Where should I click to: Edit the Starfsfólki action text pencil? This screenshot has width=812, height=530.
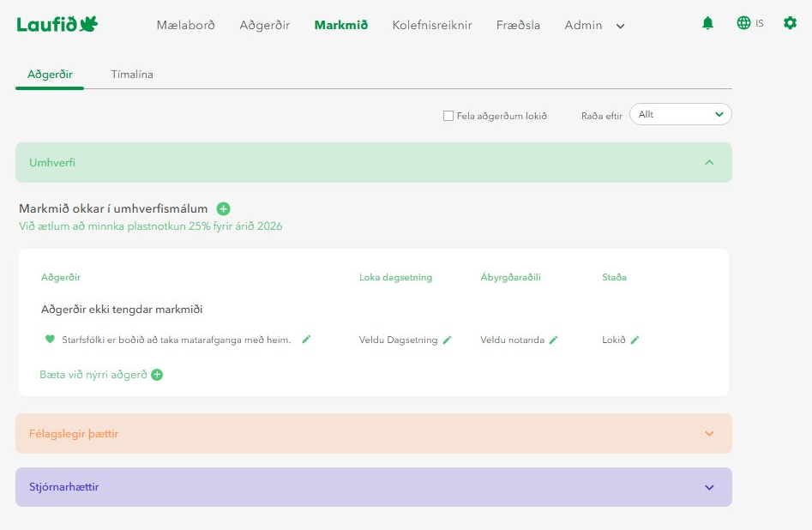[x=306, y=340]
